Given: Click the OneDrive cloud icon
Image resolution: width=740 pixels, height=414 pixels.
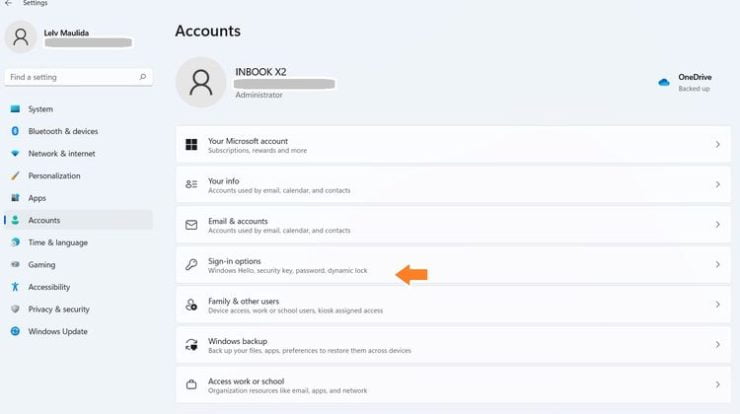Looking at the screenshot, I should pos(664,82).
